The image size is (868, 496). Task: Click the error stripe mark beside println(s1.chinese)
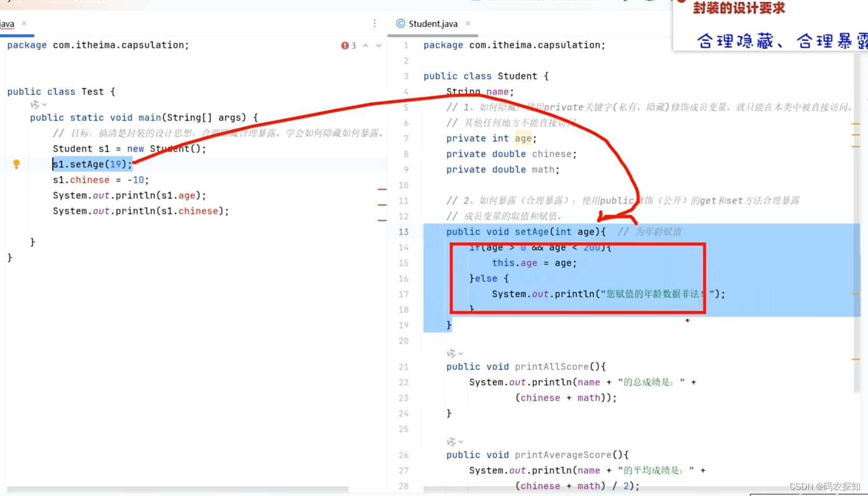[383, 221]
